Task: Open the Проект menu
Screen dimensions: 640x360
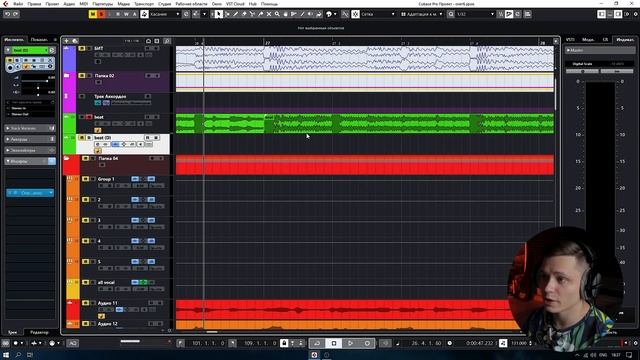Action: tap(52, 4)
